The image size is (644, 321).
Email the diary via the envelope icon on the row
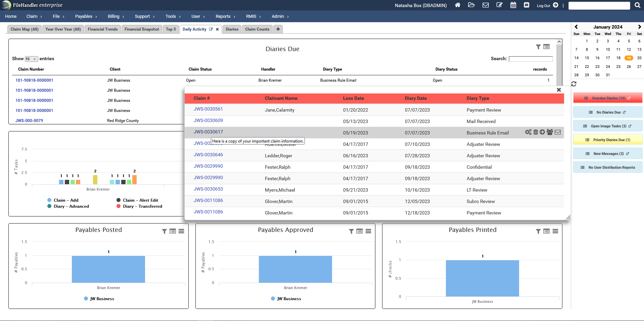(x=558, y=132)
